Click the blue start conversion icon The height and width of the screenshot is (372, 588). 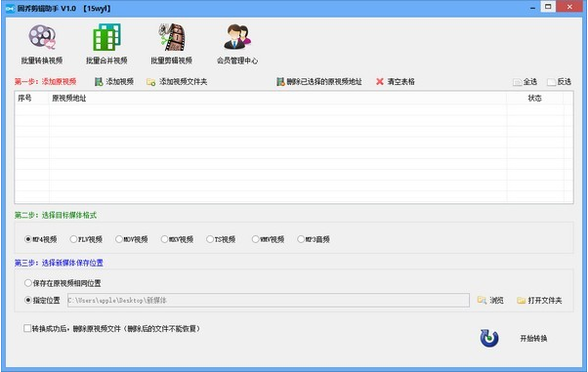tap(489, 338)
